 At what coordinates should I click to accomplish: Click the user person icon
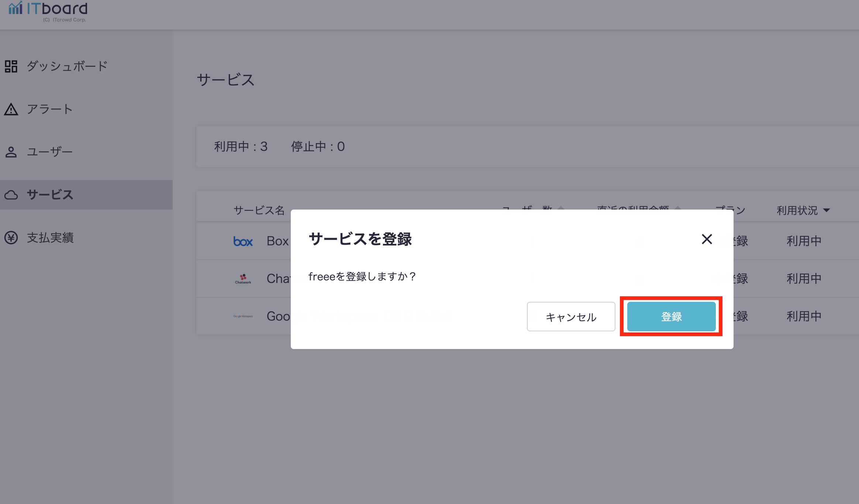(x=11, y=152)
